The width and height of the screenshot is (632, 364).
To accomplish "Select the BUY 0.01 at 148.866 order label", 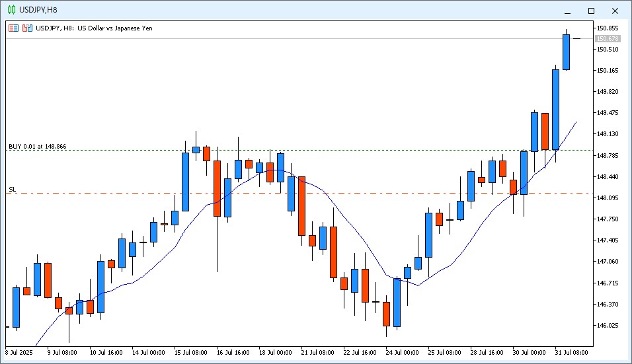I will 38,147.
